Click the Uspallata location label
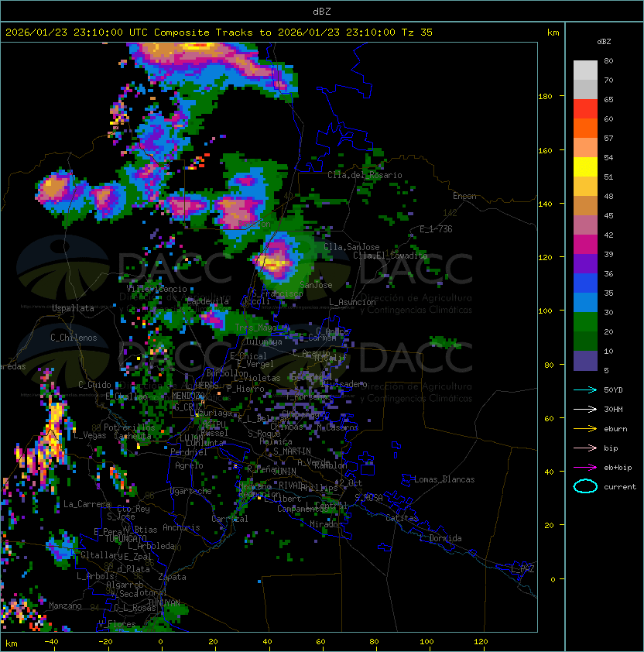Screen dimensions: 644x652 pos(73,308)
